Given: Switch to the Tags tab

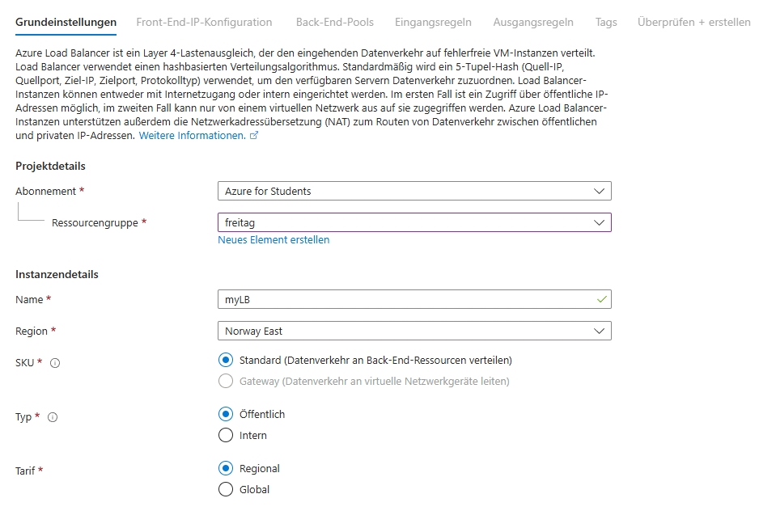Looking at the screenshot, I should point(605,22).
